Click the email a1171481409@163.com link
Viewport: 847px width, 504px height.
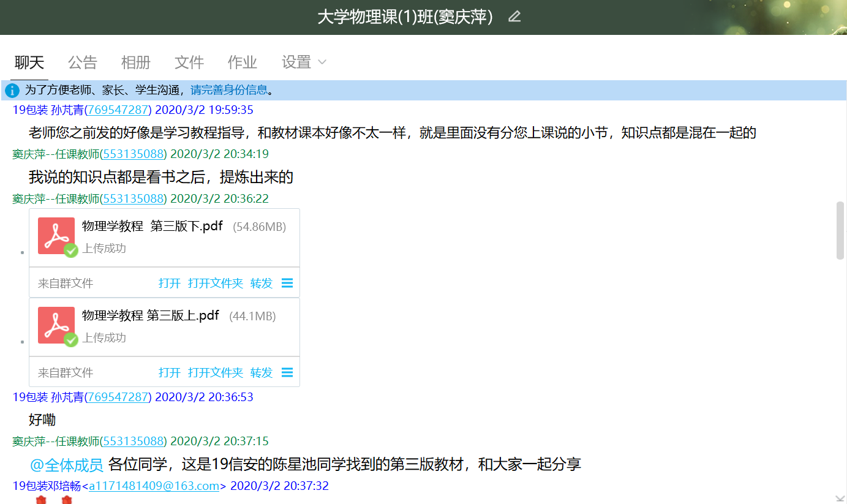[x=154, y=486]
